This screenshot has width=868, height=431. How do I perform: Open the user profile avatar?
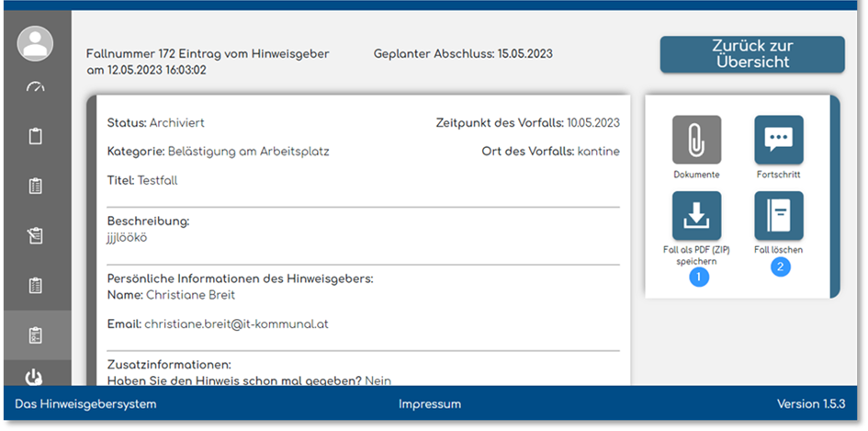[35, 44]
